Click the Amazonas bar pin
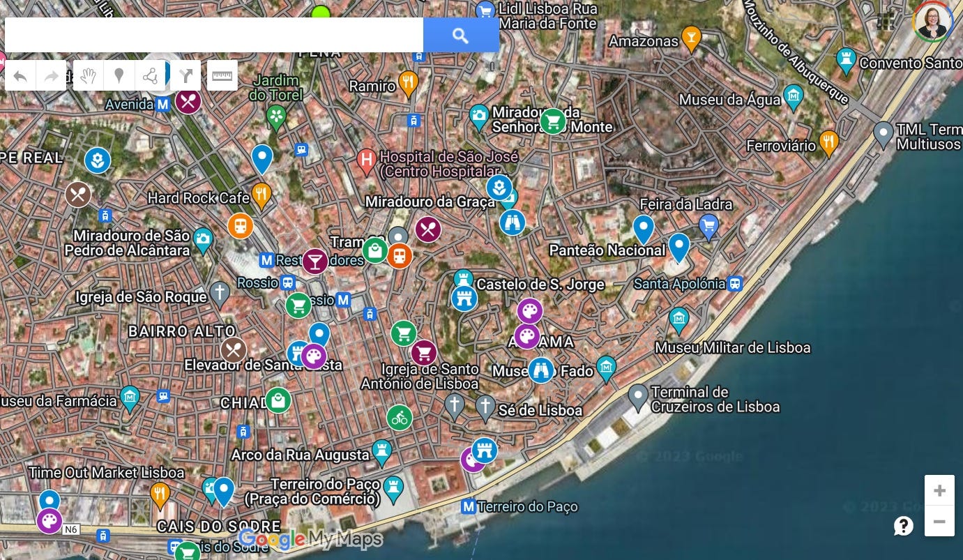This screenshot has width=963, height=560. pyautogui.click(x=690, y=39)
